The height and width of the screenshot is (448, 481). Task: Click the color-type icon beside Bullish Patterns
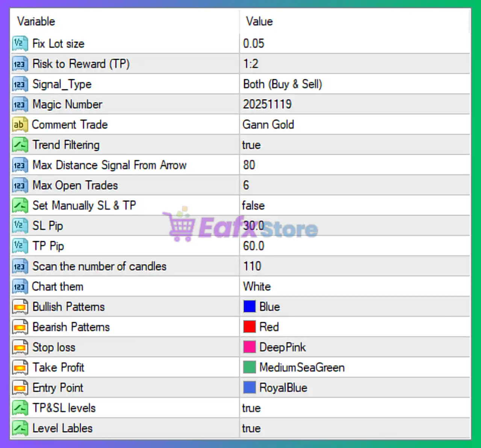[20, 307]
